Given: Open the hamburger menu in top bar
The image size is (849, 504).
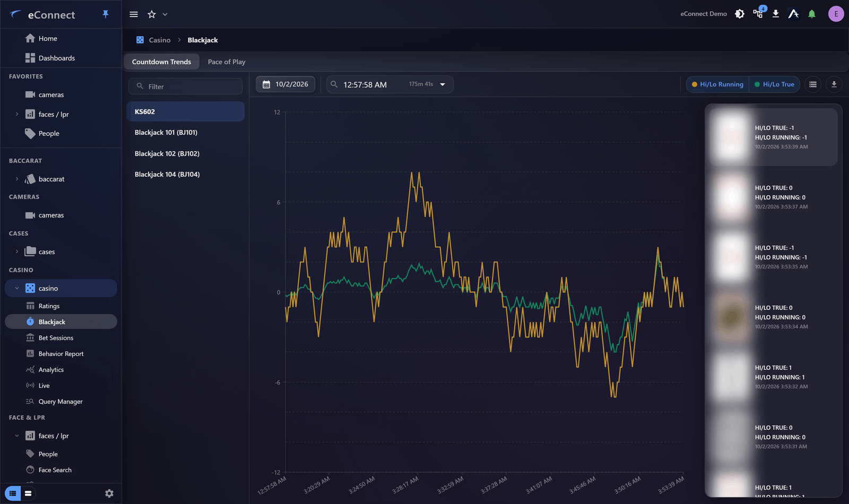Looking at the screenshot, I should [x=134, y=14].
